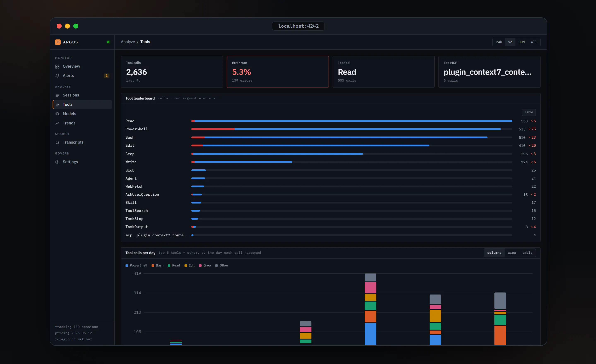This screenshot has width=596, height=364.
Task: Click the Top MCP stat card
Action: [489, 72]
